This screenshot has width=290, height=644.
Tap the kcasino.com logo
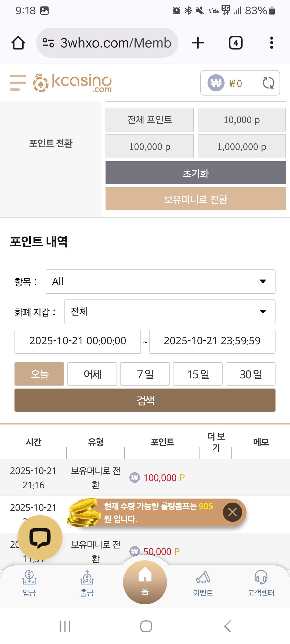pyautogui.click(x=73, y=83)
